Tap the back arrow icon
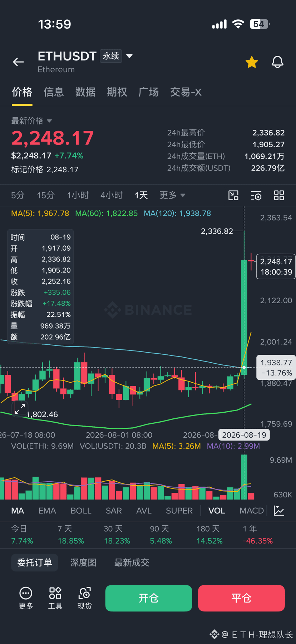The height and width of the screenshot is (644, 296). tap(18, 62)
